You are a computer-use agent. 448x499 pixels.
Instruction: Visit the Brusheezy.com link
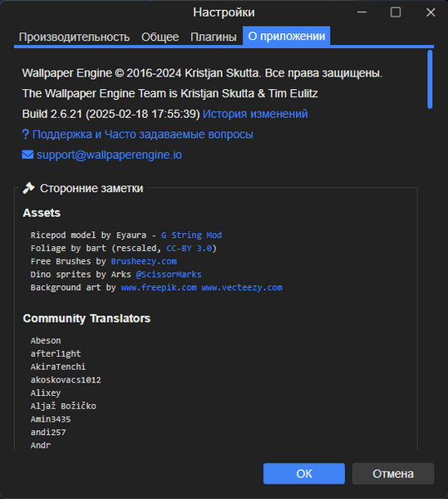click(x=144, y=262)
